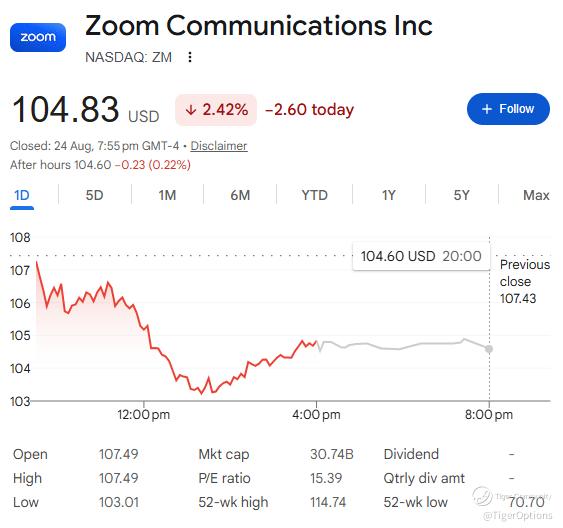Click the 12:00 pm axis label

[x=144, y=415]
